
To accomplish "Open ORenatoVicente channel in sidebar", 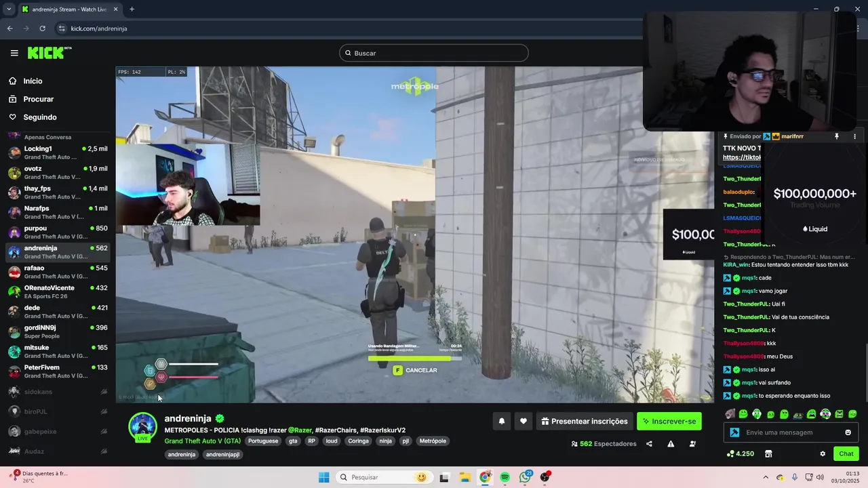I will pos(58,291).
